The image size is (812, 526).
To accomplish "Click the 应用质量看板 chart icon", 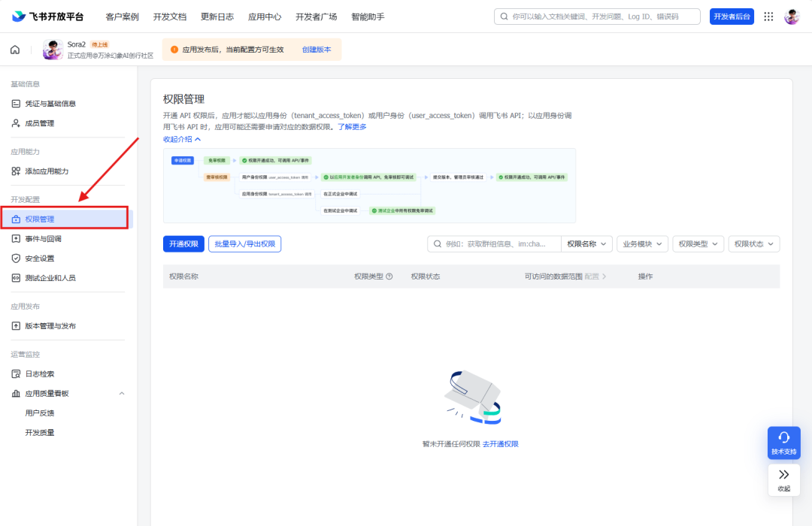I will point(16,394).
